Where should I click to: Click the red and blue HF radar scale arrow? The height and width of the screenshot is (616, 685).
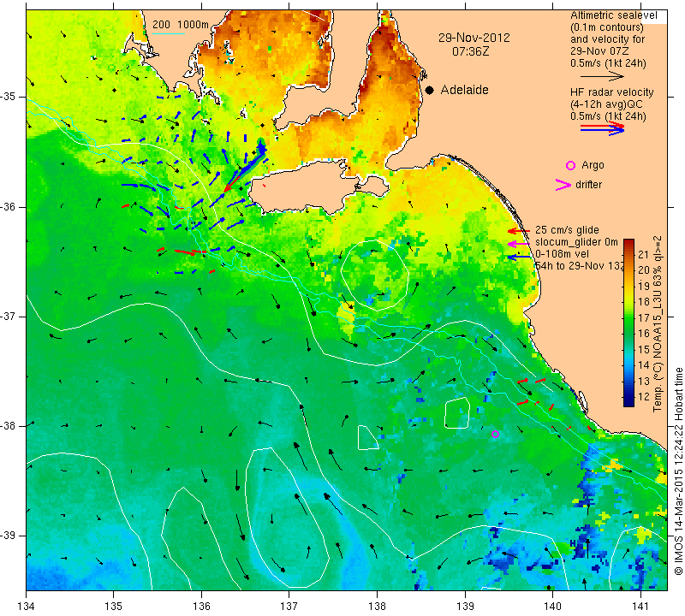point(603,128)
